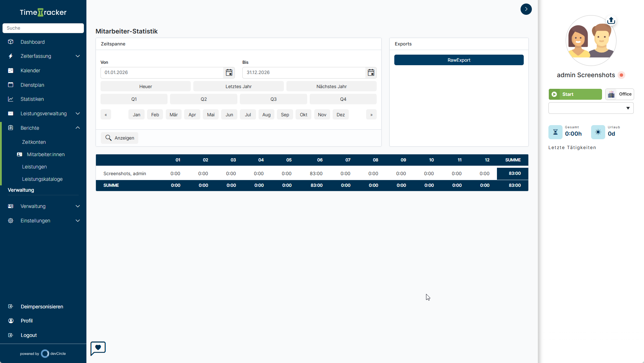Click the Deimpersonisieren exit icon
The width and height of the screenshot is (644, 363).
[x=11, y=306]
